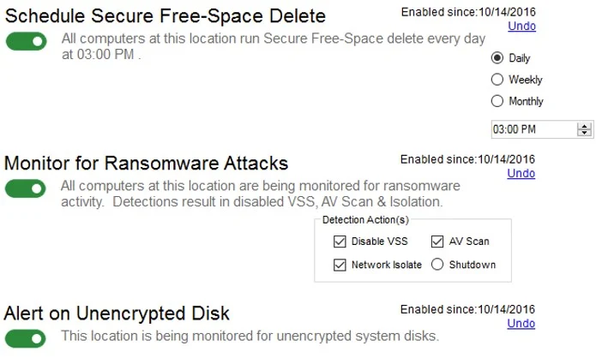Turn off Alert on Unencrypted Disk switch
Image resolution: width=596 pixels, height=364 pixels.
(x=26, y=338)
